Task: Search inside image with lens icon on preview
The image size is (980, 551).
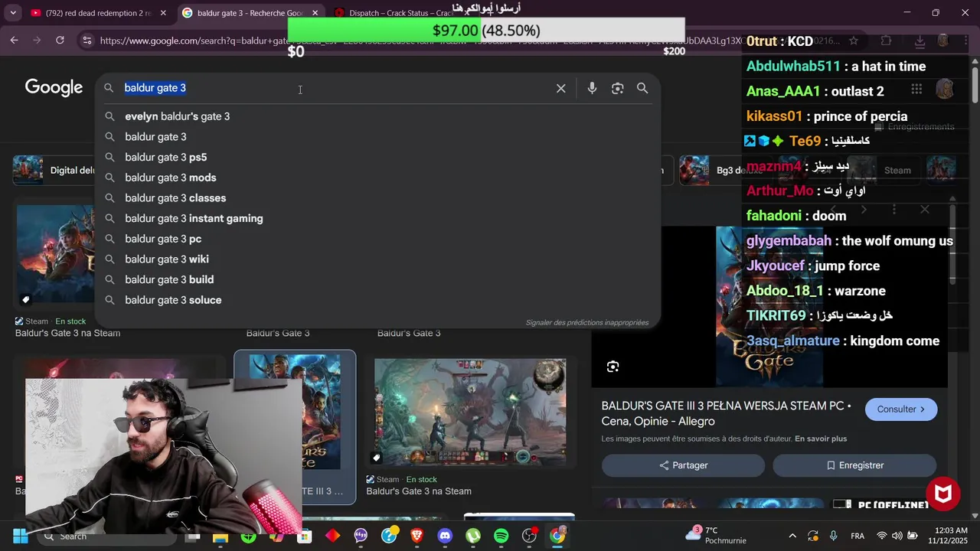Action: point(612,367)
